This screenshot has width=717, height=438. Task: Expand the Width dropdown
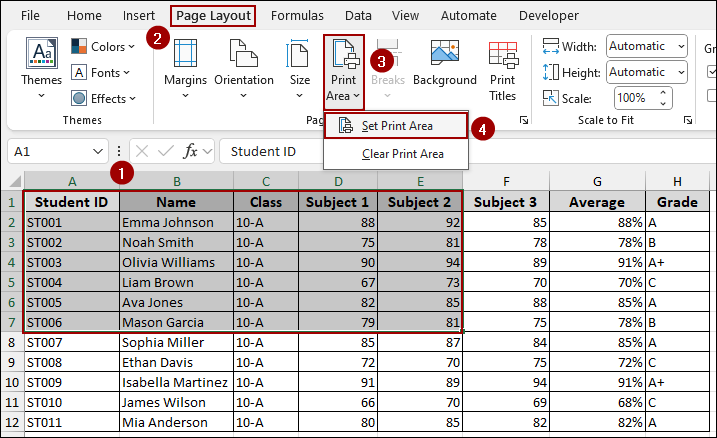tap(680, 46)
